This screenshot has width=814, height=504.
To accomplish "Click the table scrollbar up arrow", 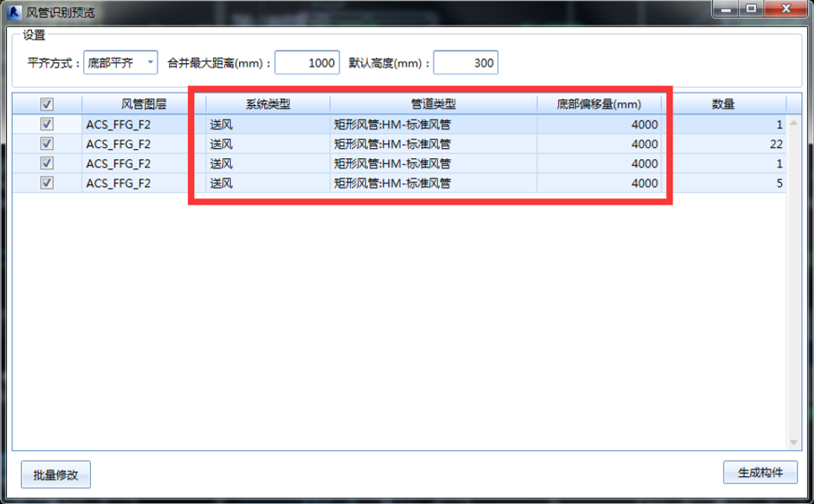I will [794, 123].
